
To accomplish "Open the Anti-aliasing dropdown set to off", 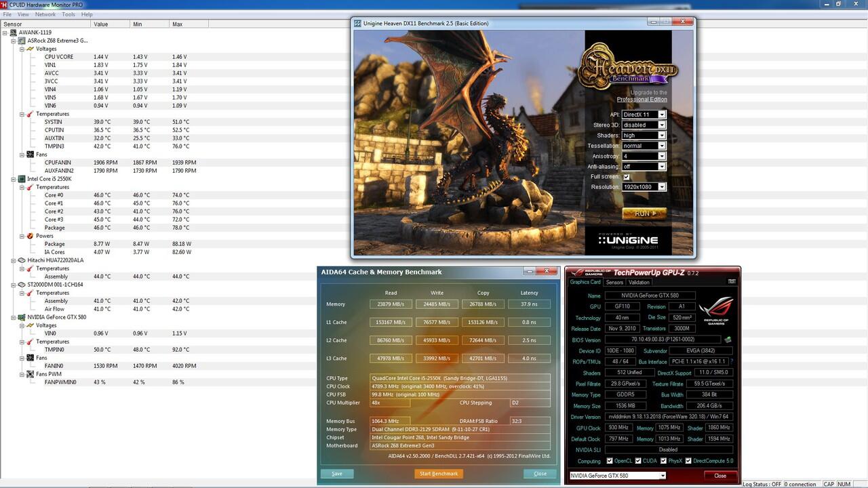I will pyautogui.click(x=644, y=166).
